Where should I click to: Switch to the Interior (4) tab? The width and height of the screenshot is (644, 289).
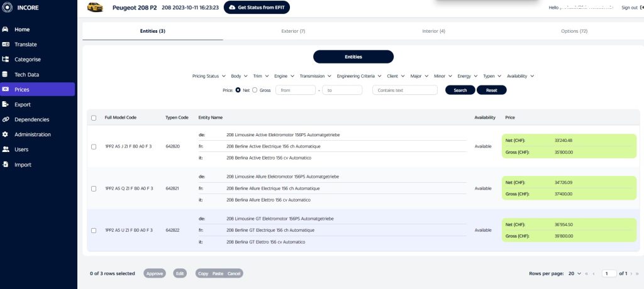434,31
